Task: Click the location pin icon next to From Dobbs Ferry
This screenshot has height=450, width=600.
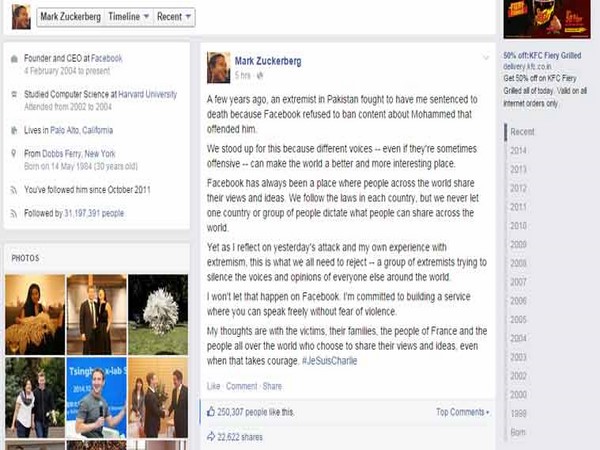Action: tap(14, 153)
